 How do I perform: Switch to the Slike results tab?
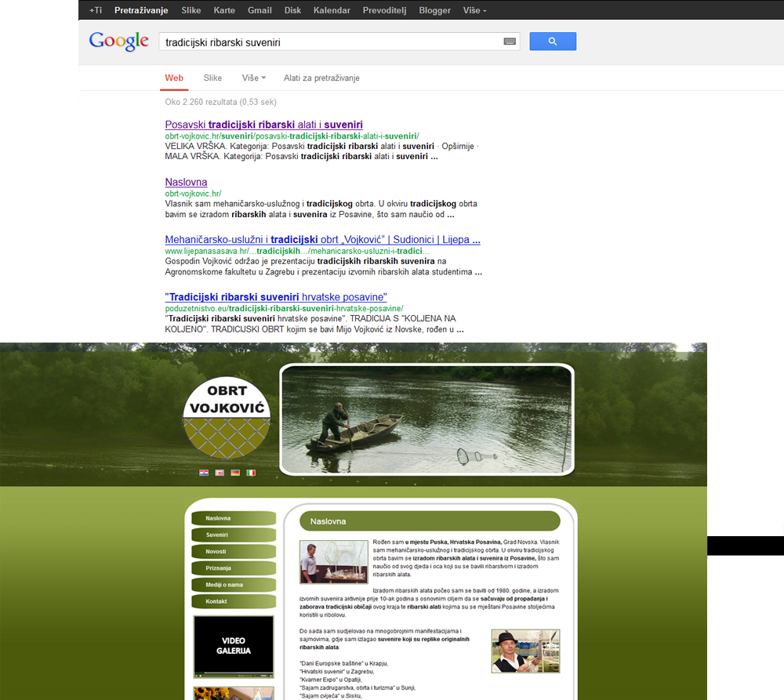click(212, 78)
